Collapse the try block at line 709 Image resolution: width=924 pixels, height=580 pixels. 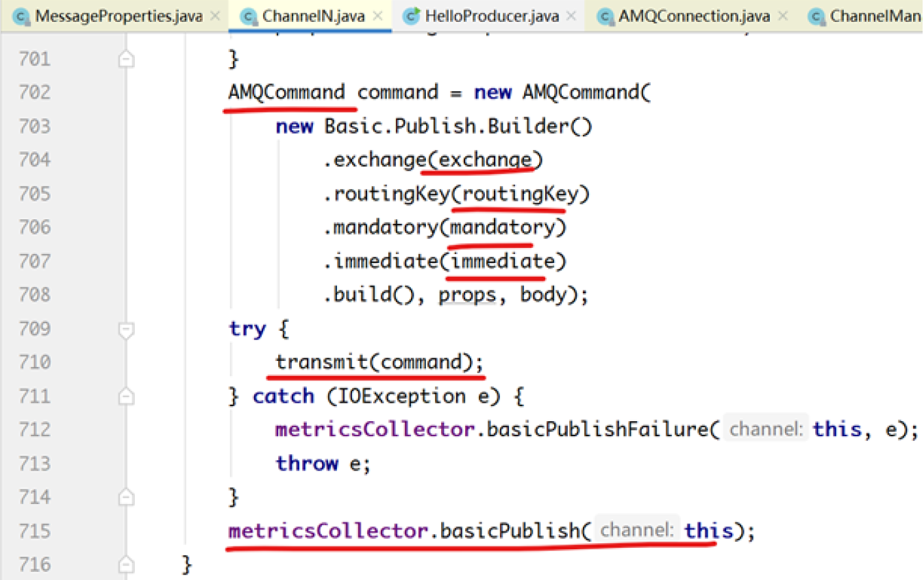pos(125,331)
